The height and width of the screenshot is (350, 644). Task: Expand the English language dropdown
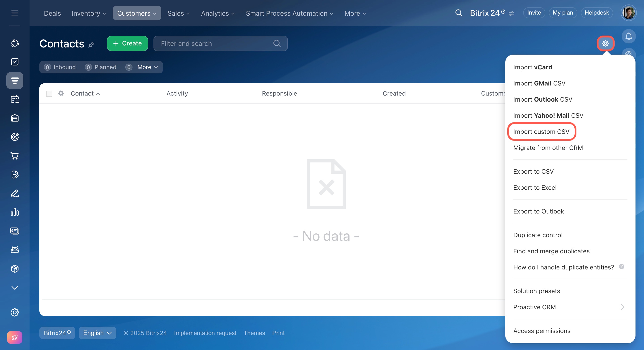coord(97,333)
